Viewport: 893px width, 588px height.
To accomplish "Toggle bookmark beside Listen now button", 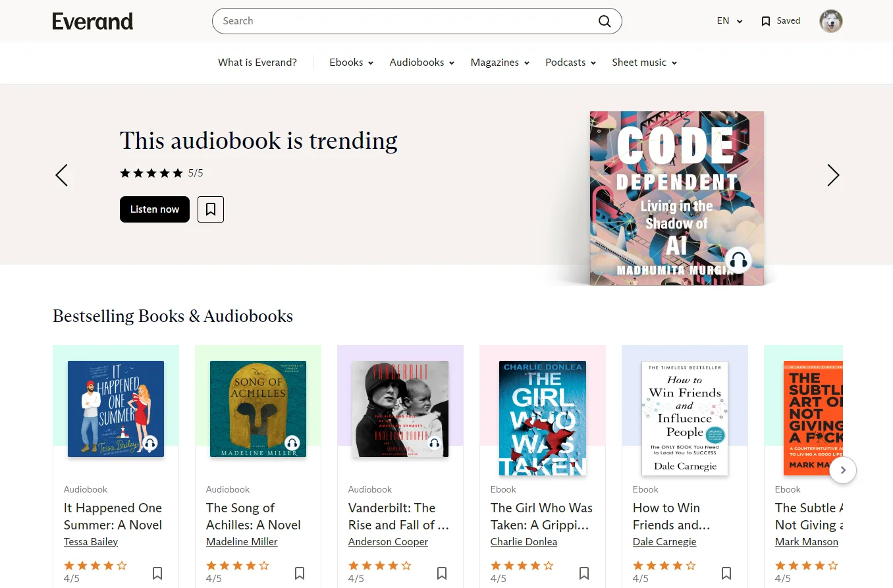I will pyautogui.click(x=211, y=209).
